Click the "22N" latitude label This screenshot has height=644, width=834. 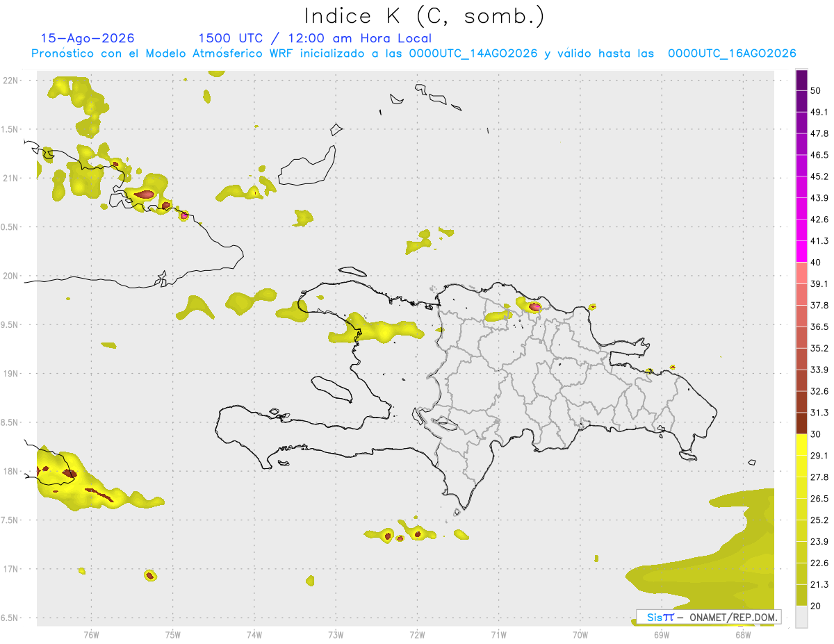(x=10, y=81)
